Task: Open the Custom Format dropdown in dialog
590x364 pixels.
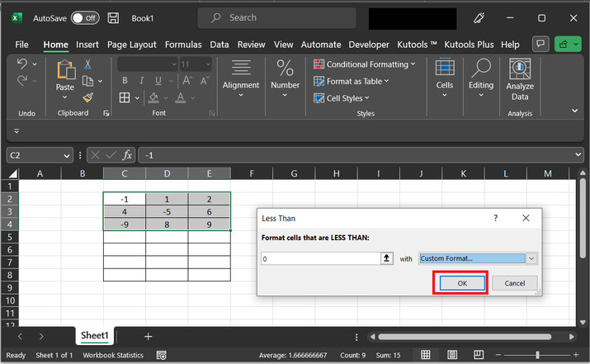Action: tap(532, 258)
